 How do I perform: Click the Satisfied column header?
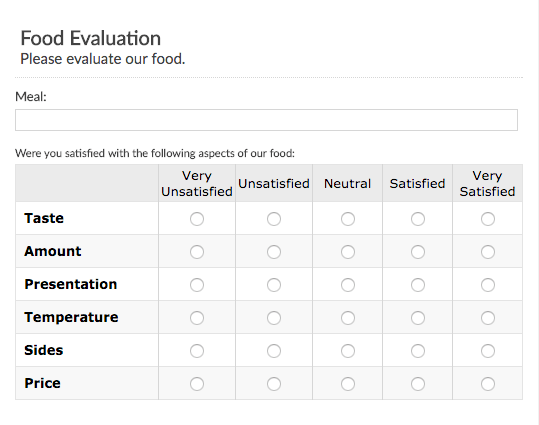click(x=418, y=184)
